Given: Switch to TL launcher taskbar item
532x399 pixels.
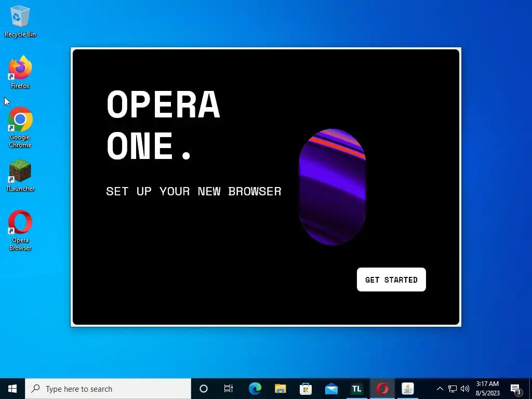Looking at the screenshot, I should point(356,389).
